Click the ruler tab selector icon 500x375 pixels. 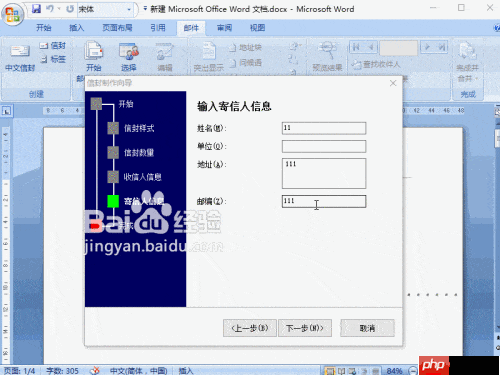tap(6, 111)
